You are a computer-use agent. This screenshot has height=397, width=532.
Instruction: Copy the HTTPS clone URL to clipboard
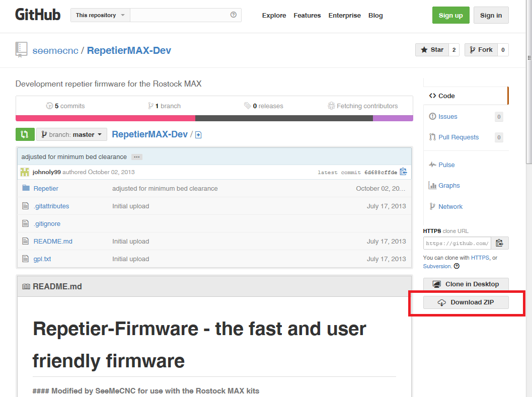[499, 243]
